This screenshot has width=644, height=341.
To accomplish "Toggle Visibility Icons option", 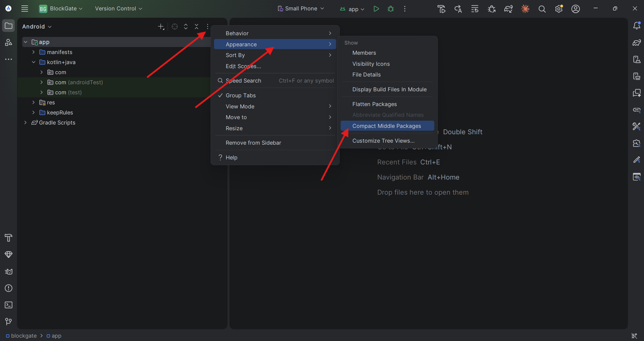I will (x=387, y=64).
